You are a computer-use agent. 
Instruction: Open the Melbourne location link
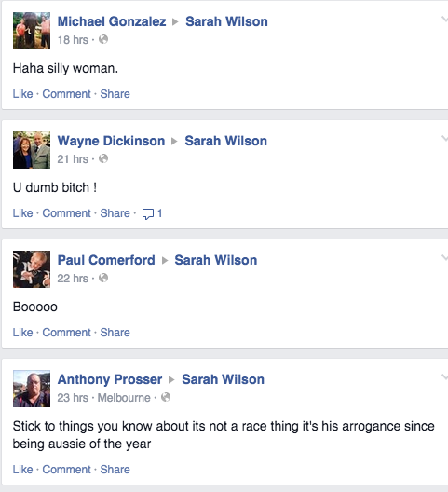tap(124, 398)
